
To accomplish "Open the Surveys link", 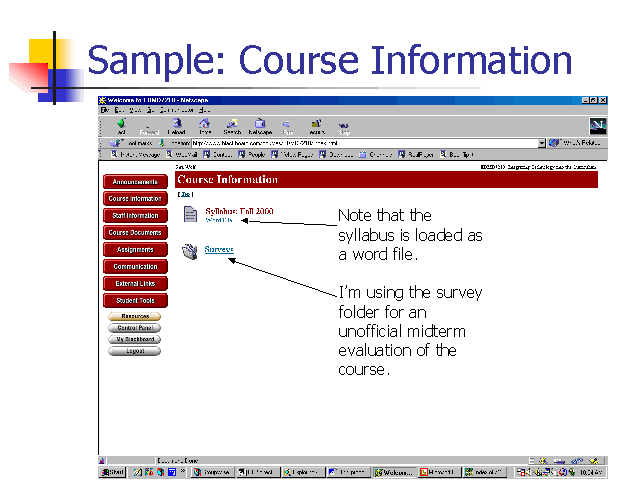I will pos(219,249).
